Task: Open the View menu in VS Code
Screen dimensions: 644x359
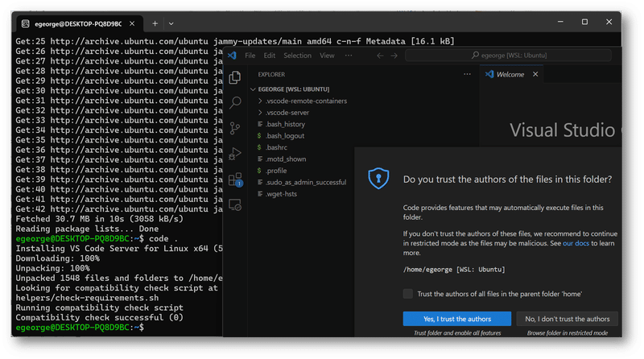Action: pyautogui.click(x=327, y=56)
